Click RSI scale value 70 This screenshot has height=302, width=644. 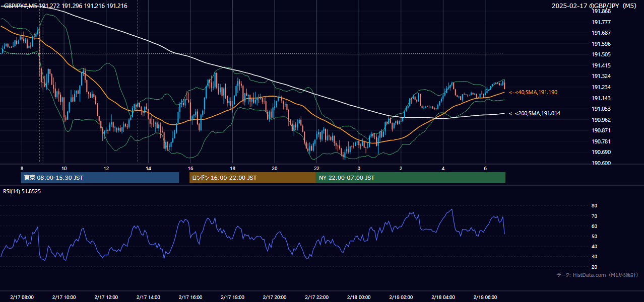coord(595,216)
